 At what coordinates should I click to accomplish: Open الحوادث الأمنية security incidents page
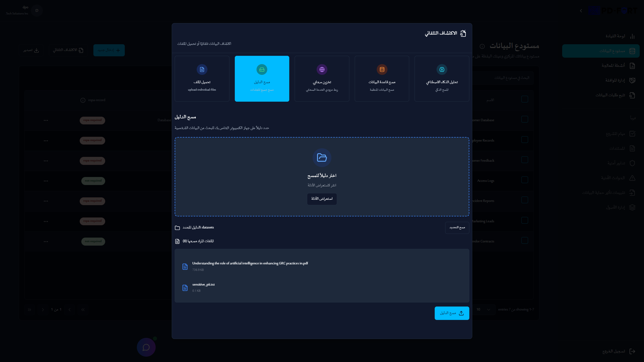[613, 178]
